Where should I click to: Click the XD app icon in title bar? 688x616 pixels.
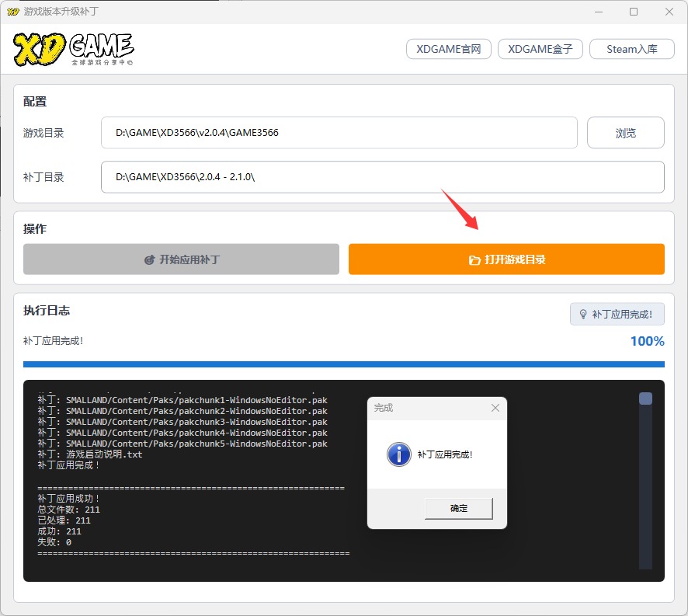click(x=12, y=12)
